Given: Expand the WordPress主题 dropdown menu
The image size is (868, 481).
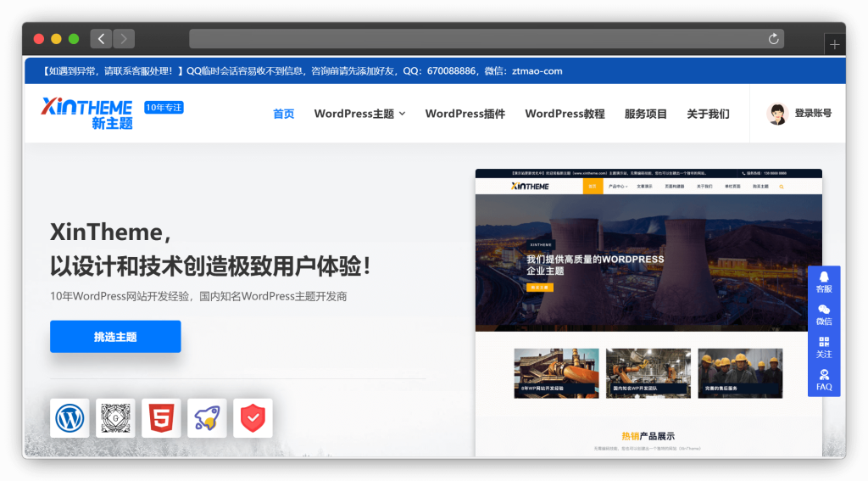Looking at the screenshot, I should coord(359,114).
